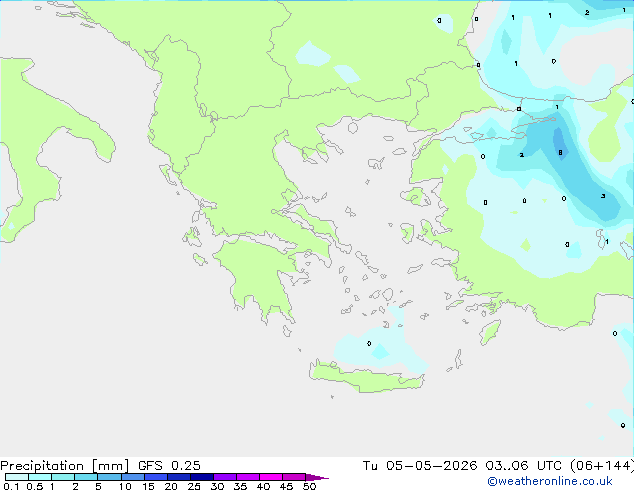Click the legend label '15'
This screenshot has height=490, width=634.
click(148, 486)
